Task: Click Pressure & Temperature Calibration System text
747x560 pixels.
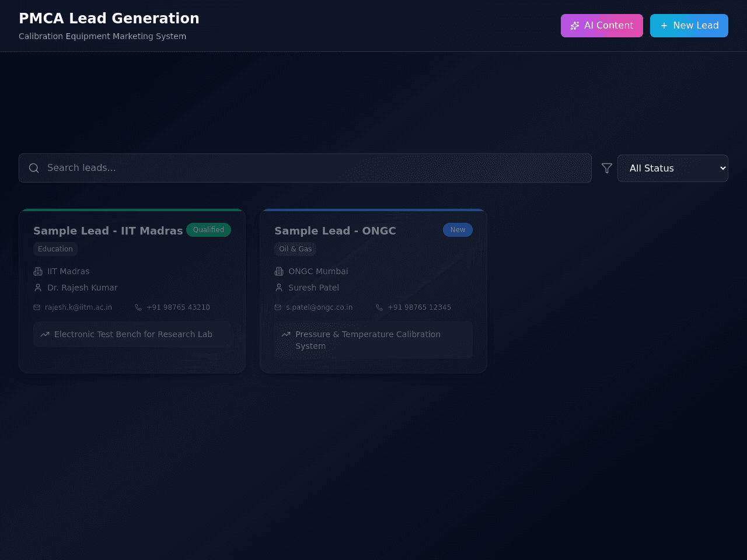Action: click(368, 340)
